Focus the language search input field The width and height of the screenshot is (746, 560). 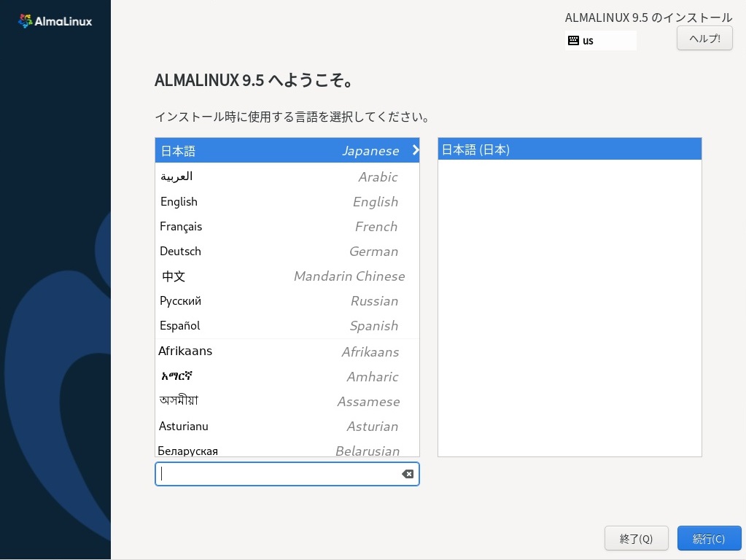[x=287, y=474]
